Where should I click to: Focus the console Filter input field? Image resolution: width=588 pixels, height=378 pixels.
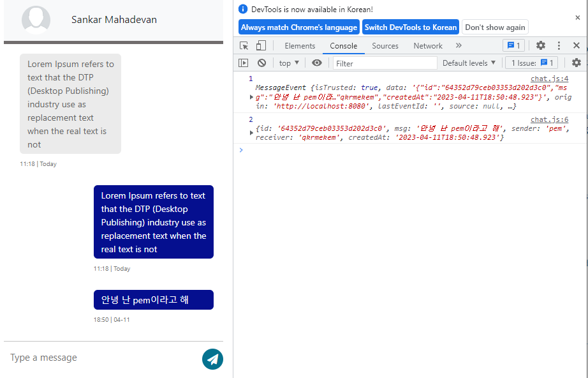point(385,63)
